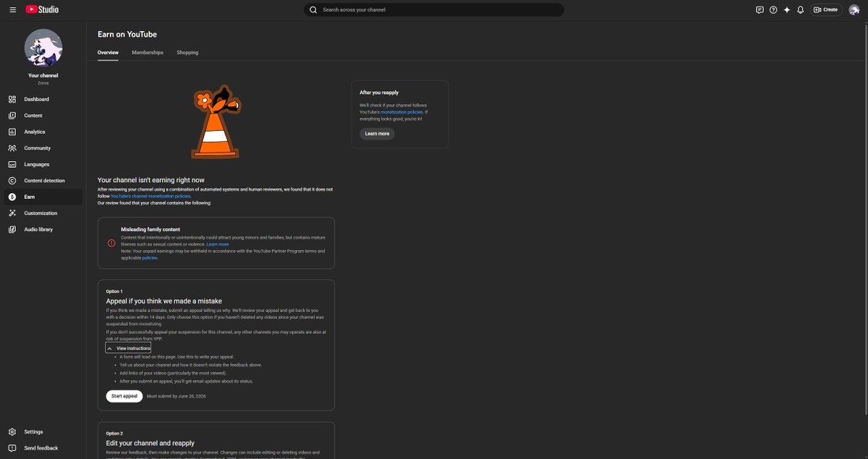868x459 pixels.
Task: Click the Start appeal button
Action: click(x=124, y=396)
